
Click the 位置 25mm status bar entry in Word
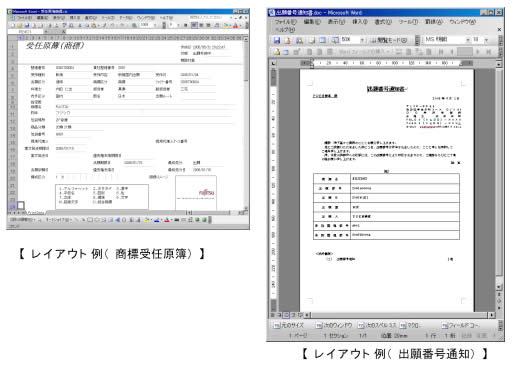394,336
